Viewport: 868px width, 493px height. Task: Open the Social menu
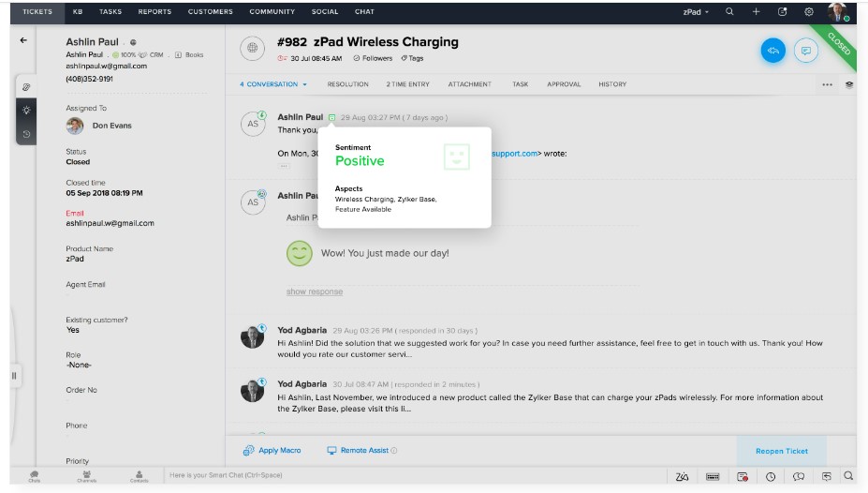pos(324,11)
